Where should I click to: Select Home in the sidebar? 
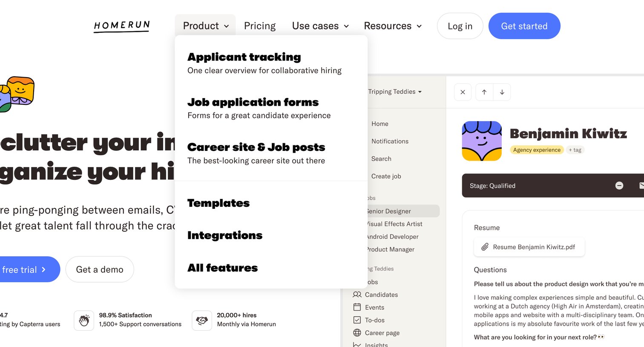coord(380,124)
